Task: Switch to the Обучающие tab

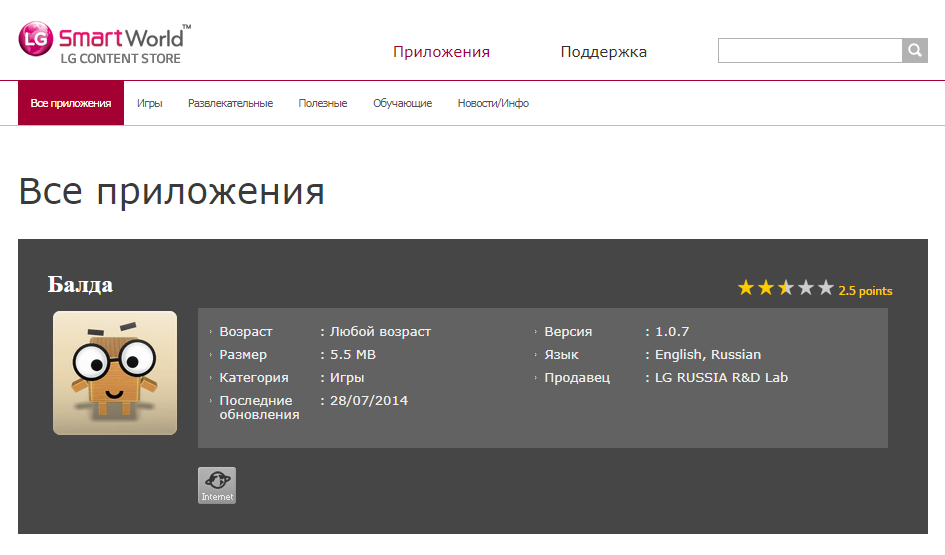Action: click(x=403, y=103)
